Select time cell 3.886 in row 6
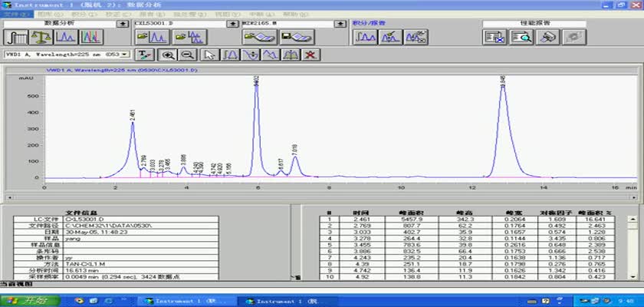 (362, 251)
